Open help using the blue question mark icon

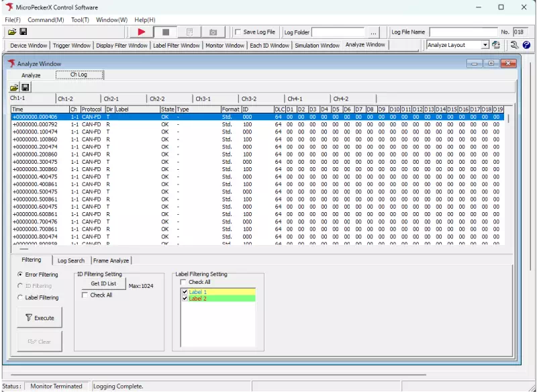click(526, 45)
